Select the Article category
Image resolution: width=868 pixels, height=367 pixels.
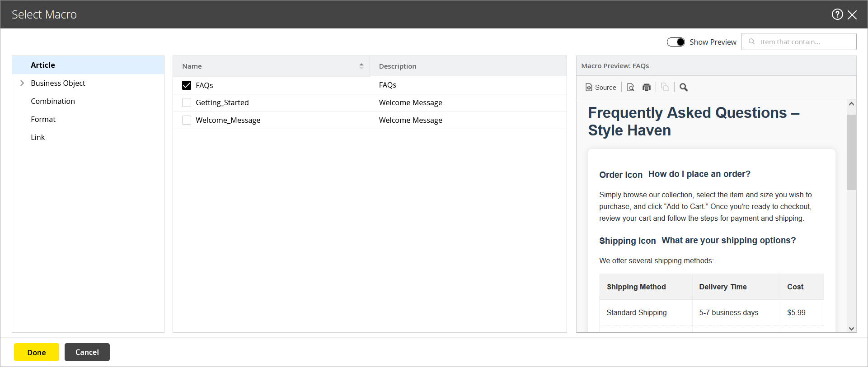[88, 65]
